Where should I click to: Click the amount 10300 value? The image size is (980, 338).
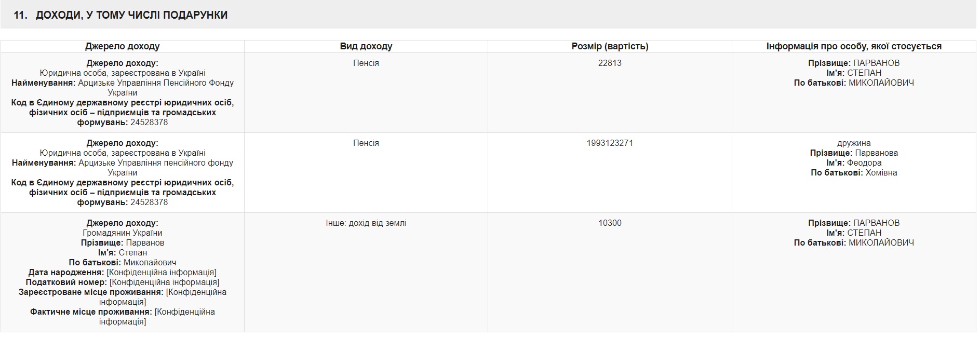click(x=610, y=223)
